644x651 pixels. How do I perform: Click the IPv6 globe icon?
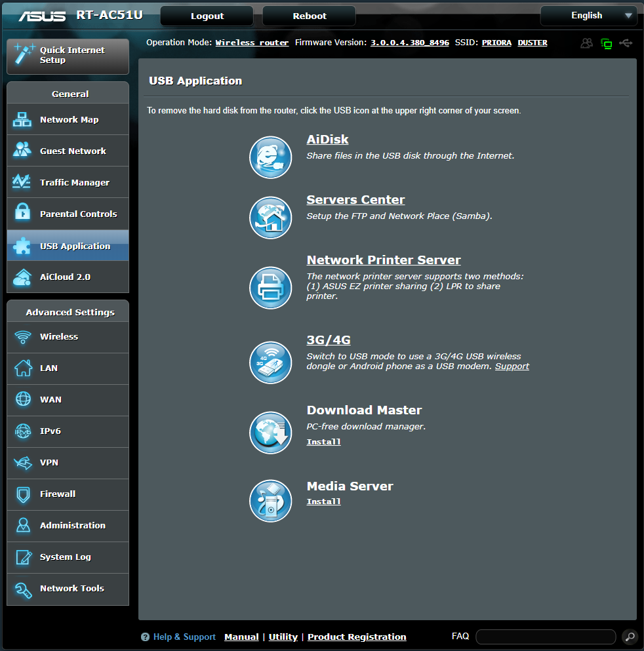[23, 431]
